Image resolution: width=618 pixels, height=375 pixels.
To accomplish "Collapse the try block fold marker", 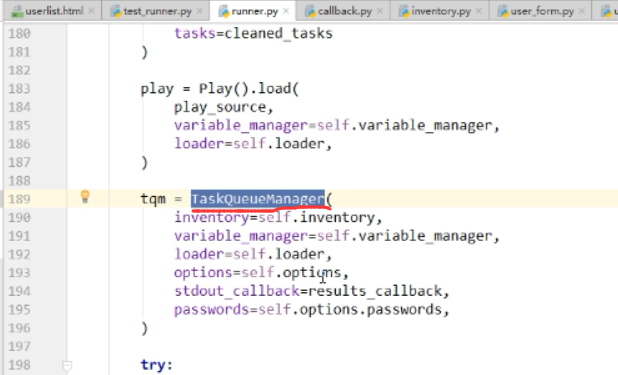I will click(67, 365).
